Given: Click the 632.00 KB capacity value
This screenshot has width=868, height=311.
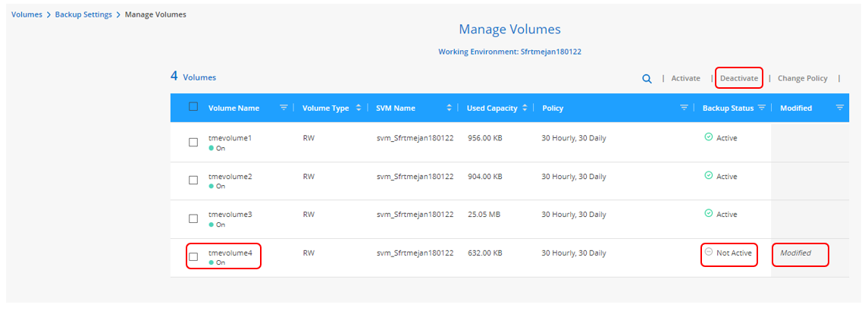Looking at the screenshot, I should pos(485,253).
